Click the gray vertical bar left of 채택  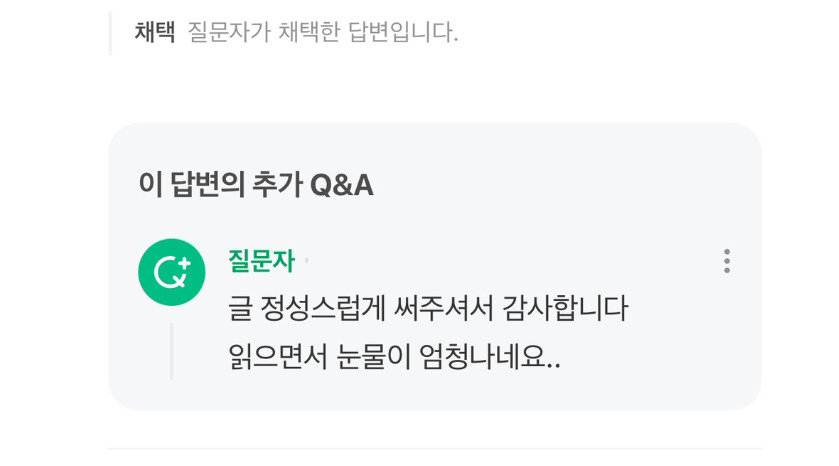point(110,33)
